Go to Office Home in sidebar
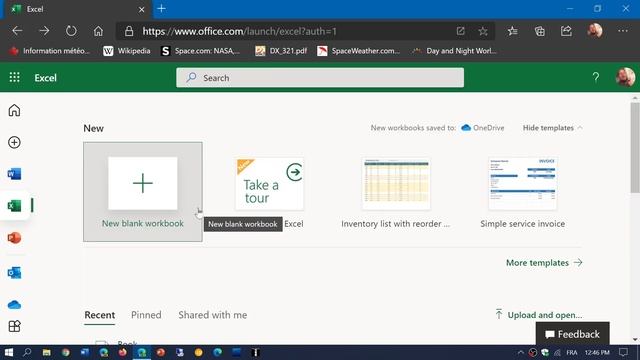Viewport: 640px width, 360px height. (x=14, y=110)
